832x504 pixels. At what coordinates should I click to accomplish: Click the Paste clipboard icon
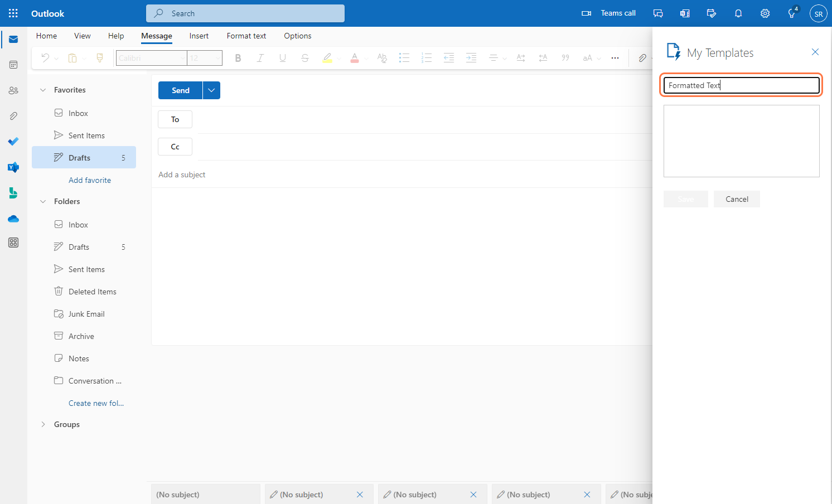click(72, 57)
